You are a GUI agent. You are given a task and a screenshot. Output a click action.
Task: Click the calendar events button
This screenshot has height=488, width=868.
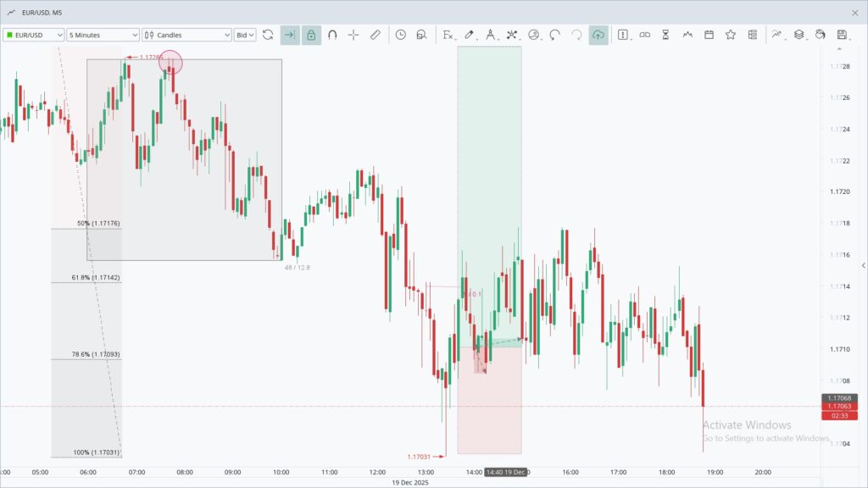709,35
